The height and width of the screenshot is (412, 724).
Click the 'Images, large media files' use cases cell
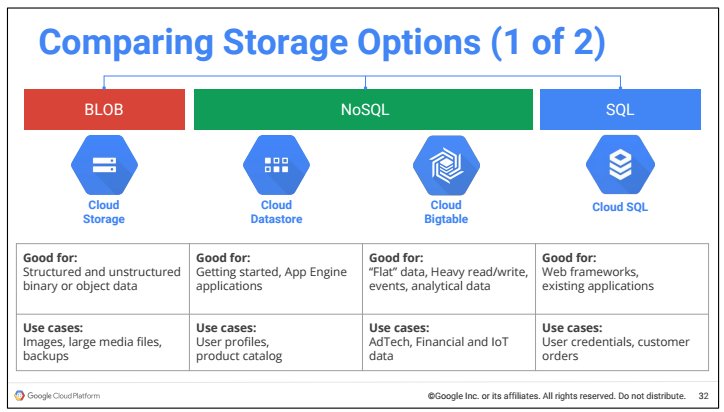pyautogui.click(x=103, y=342)
